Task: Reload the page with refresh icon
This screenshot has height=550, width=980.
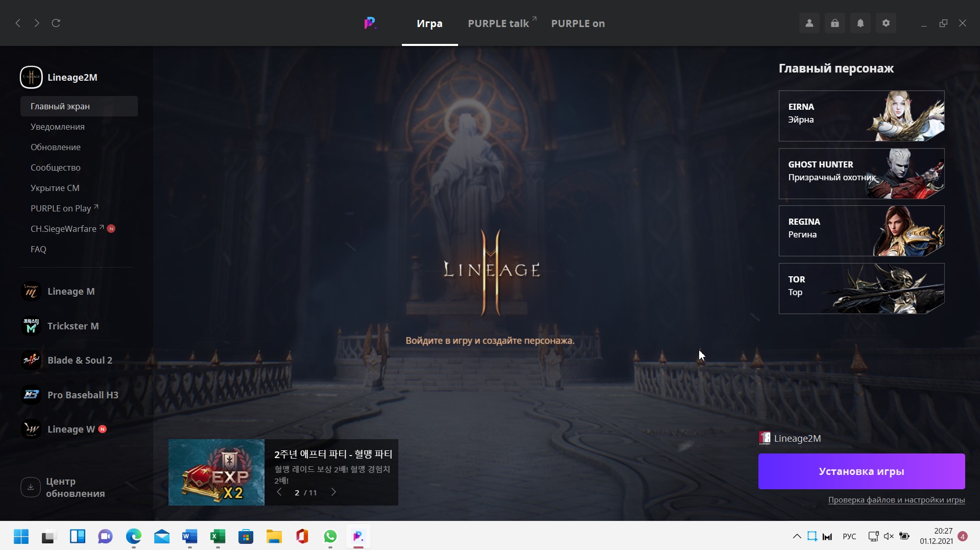Action: [56, 23]
